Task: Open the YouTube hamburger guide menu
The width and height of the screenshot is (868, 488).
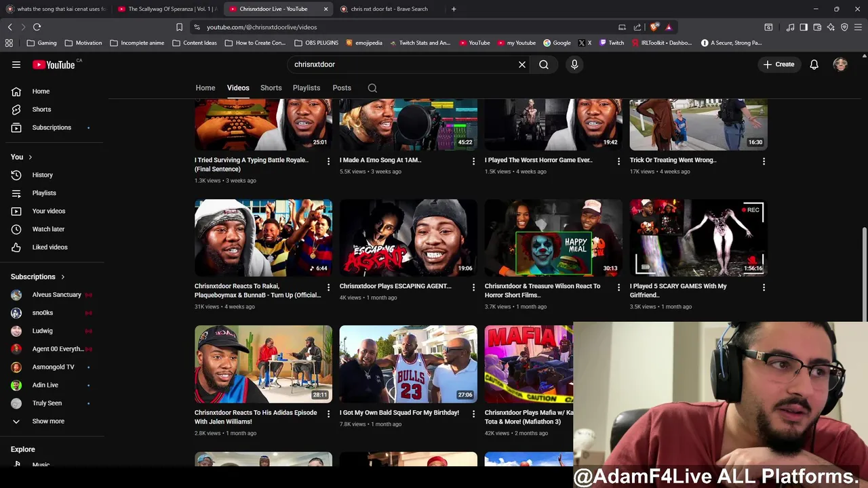Action: (16, 64)
